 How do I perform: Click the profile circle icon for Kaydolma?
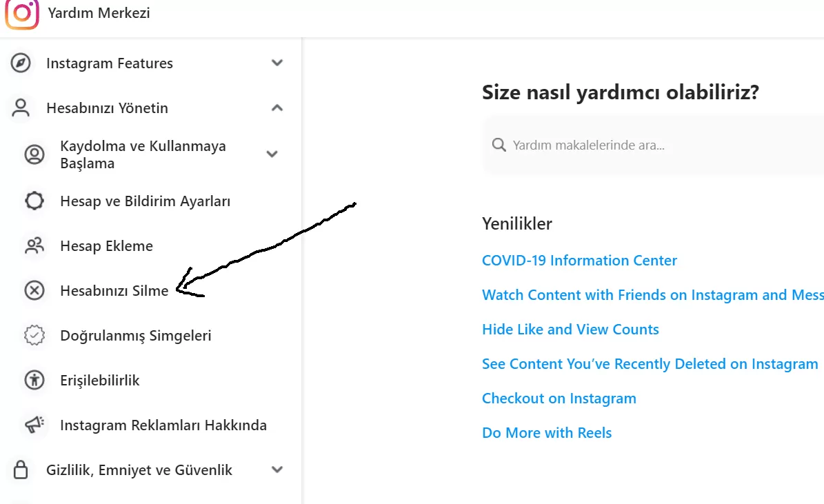[34, 154]
